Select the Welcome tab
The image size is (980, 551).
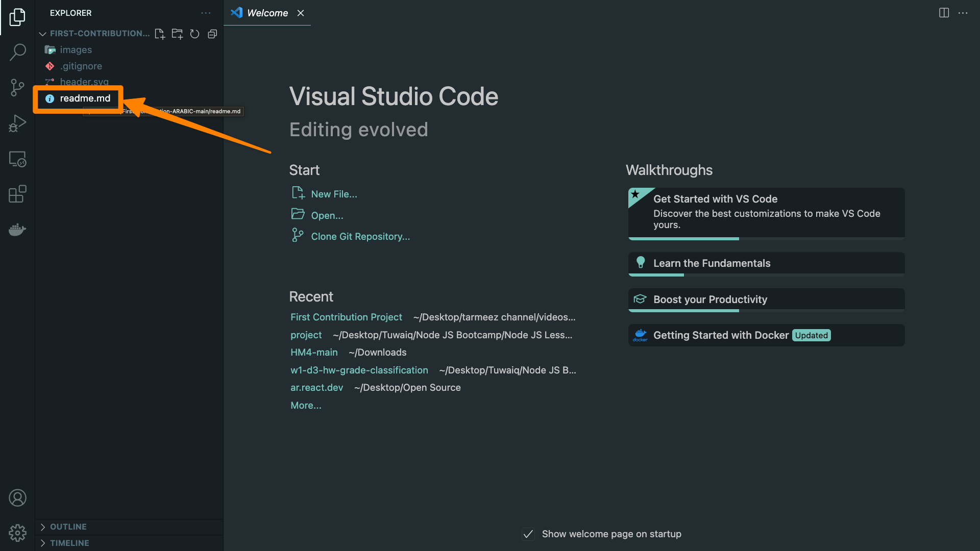[267, 13]
